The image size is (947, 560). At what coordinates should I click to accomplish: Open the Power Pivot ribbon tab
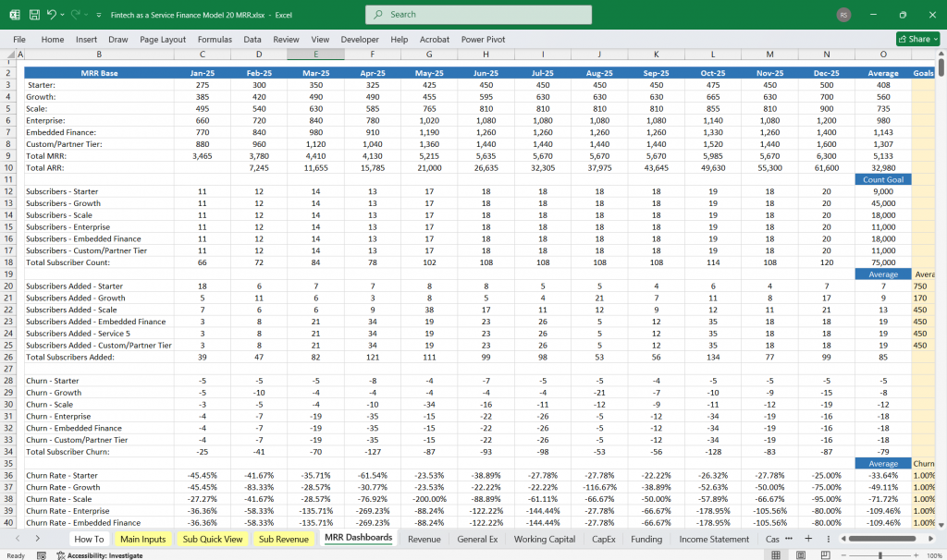(484, 40)
